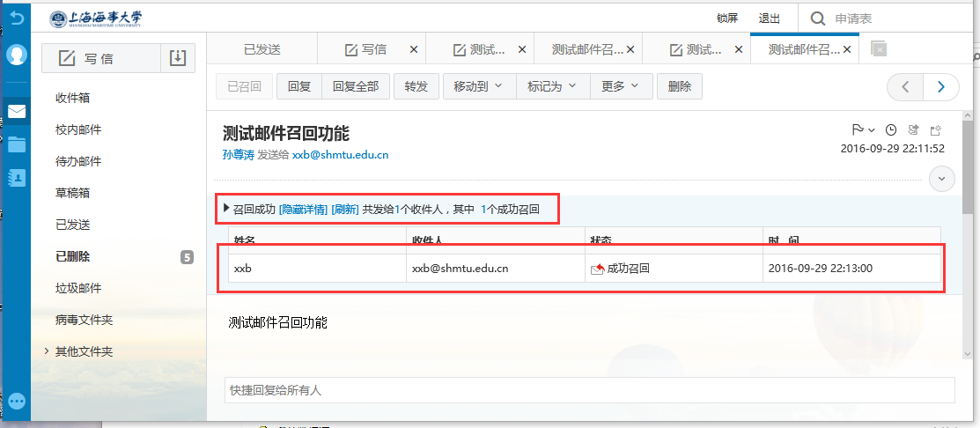Click the clock icon in the message header
The image size is (980, 428).
891,129
